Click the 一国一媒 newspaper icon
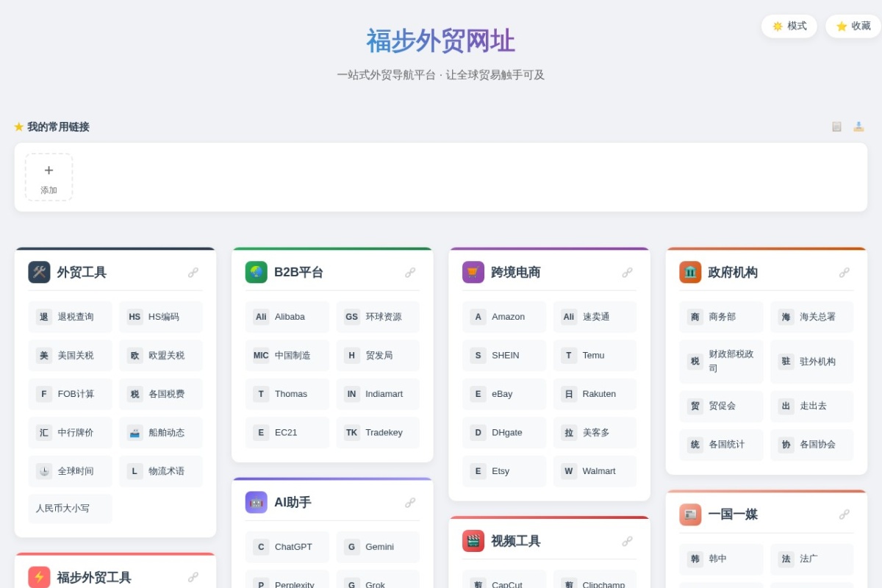This screenshot has height=588, width=882. coord(690,514)
